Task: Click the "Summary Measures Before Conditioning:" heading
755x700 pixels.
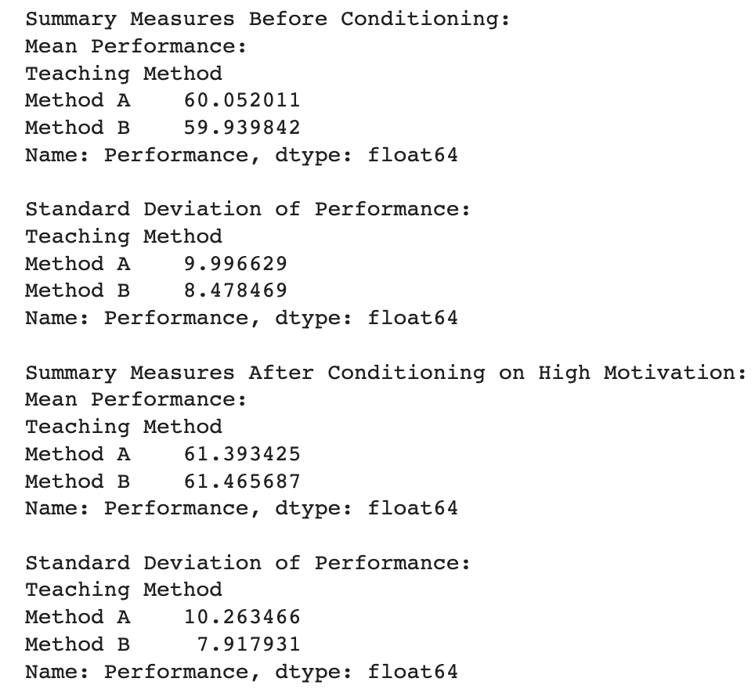Action: 267,19
